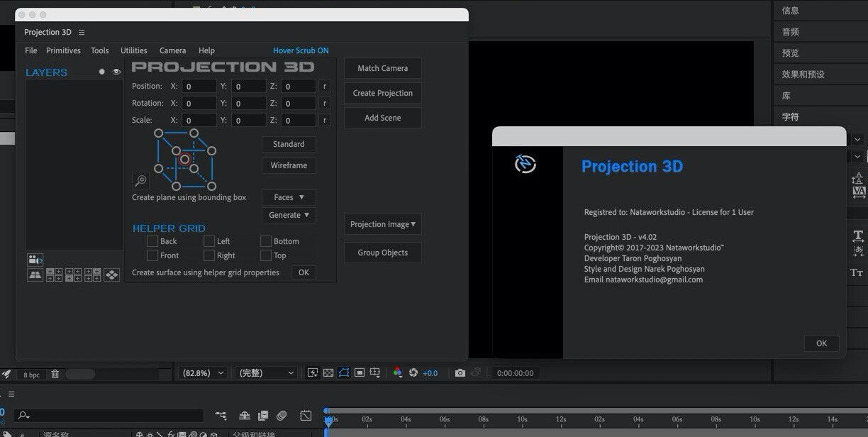Click the Position X input field
The width and height of the screenshot is (868, 437).
click(199, 86)
